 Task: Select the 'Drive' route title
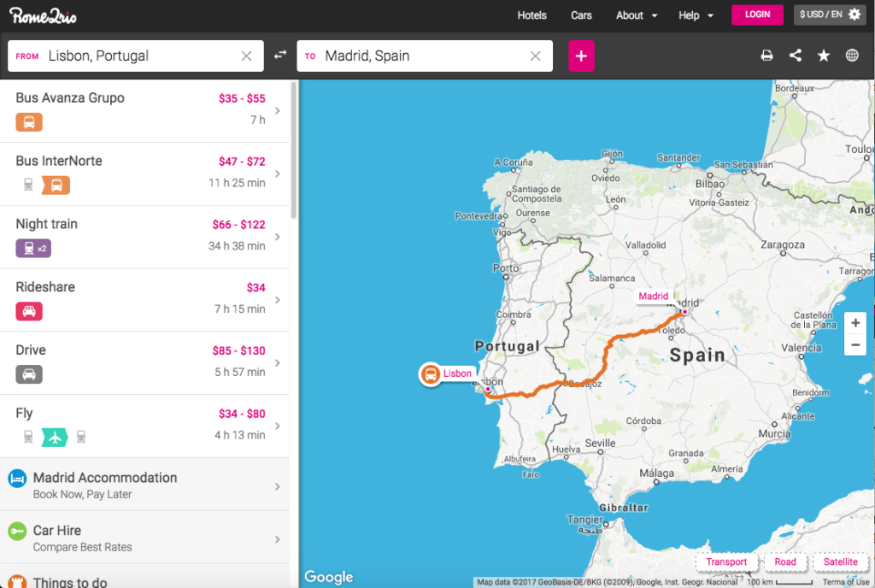tap(31, 350)
